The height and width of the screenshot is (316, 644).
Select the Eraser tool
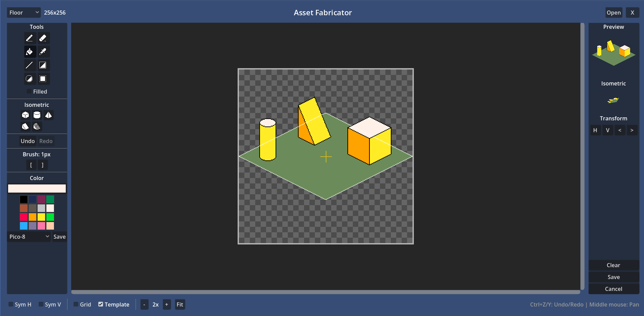click(43, 38)
